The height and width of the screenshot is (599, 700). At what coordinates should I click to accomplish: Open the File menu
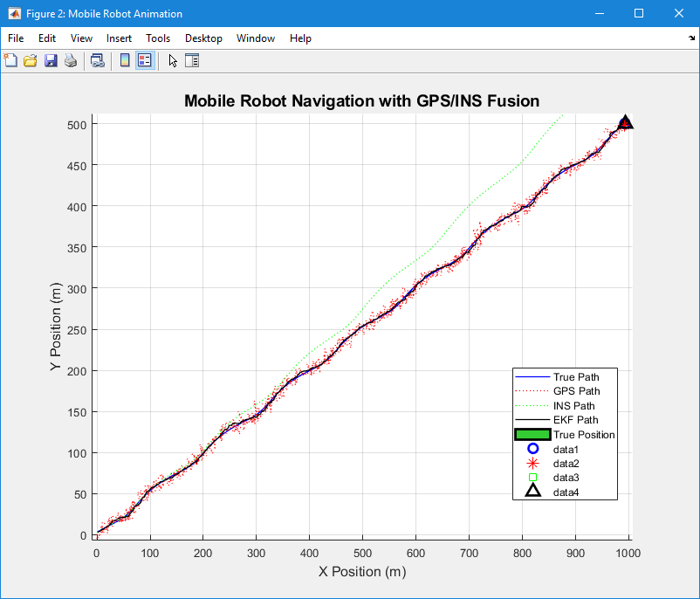click(16, 38)
